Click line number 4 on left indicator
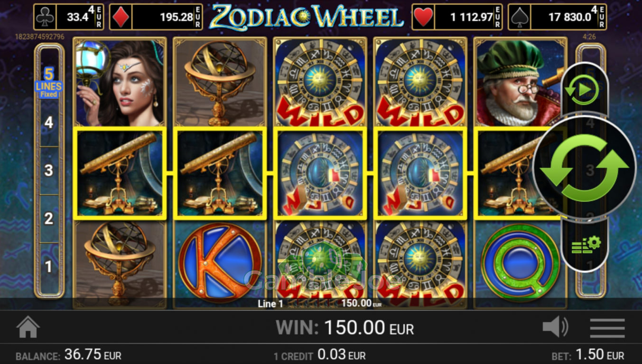Viewport: 642px width, 364px height. 49,123
